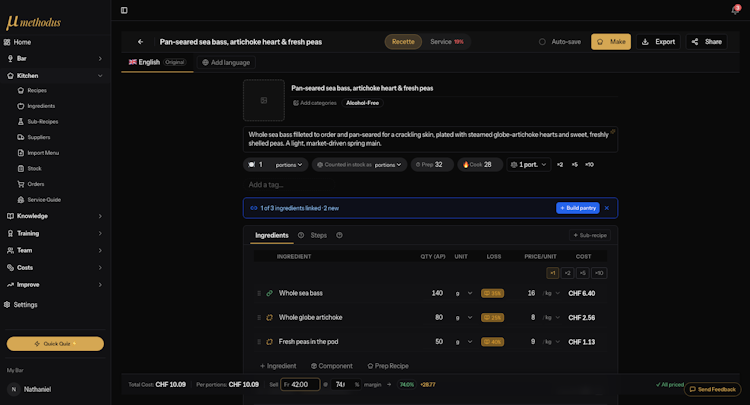Click the link icon beside Whole sea bass
The width and height of the screenshot is (750, 405).
point(270,293)
